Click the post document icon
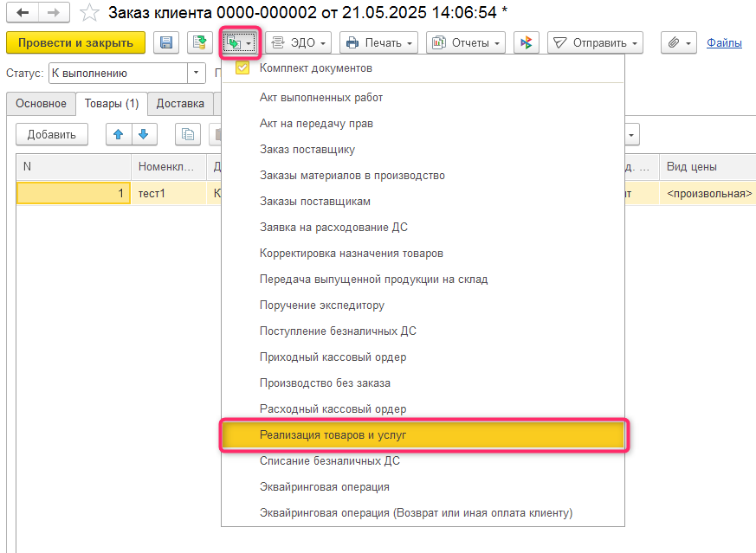Image resolution: width=756 pixels, height=553 pixels. (x=200, y=42)
